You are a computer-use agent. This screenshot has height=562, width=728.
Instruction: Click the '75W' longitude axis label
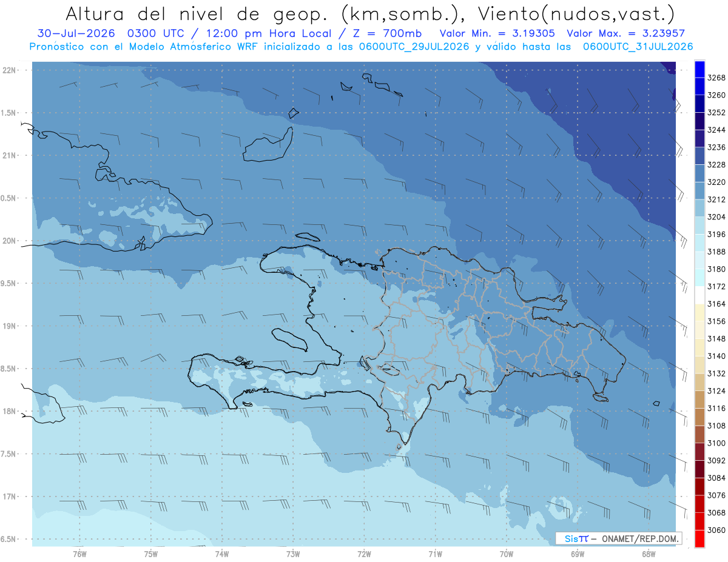151,554
